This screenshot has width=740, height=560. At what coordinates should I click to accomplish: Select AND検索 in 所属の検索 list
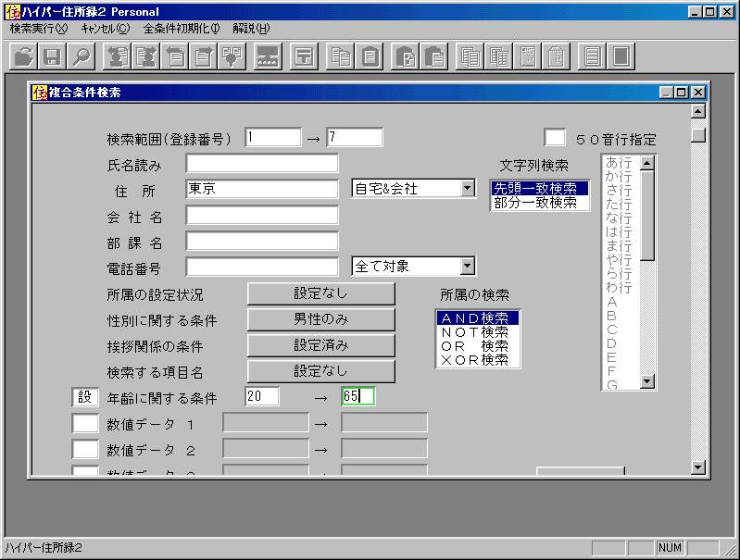(478, 318)
